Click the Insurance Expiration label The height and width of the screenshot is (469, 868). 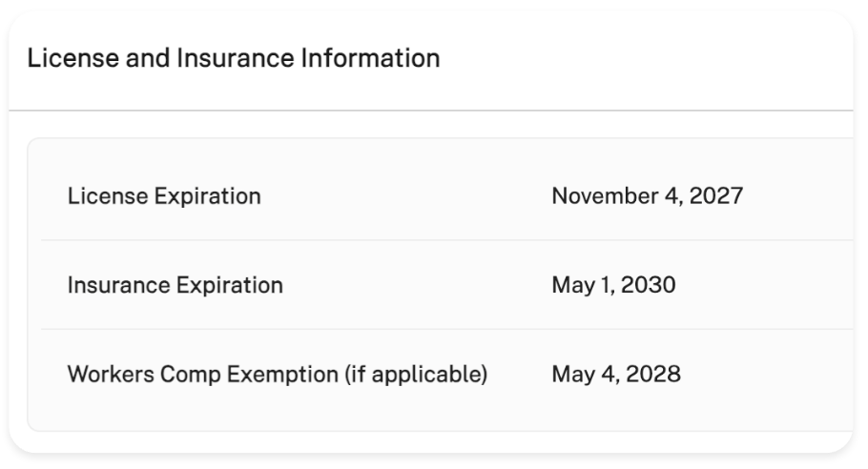click(175, 285)
